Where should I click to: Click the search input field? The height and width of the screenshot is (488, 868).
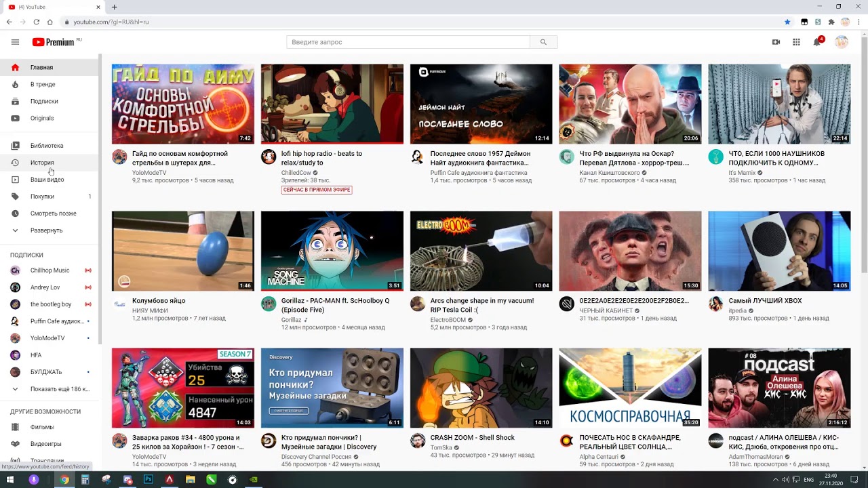(408, 42)
